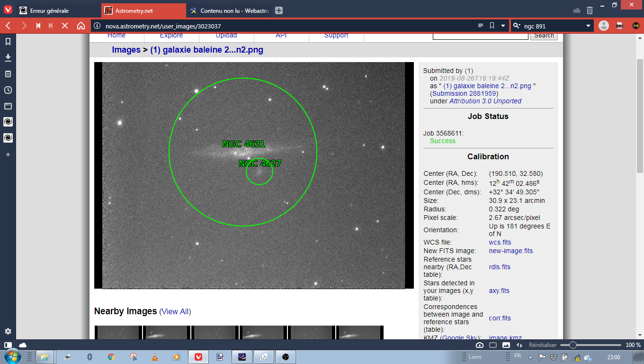
Task: Open the closed tabs trash icon
Action: pyautogui.click(x=590, y=10)
